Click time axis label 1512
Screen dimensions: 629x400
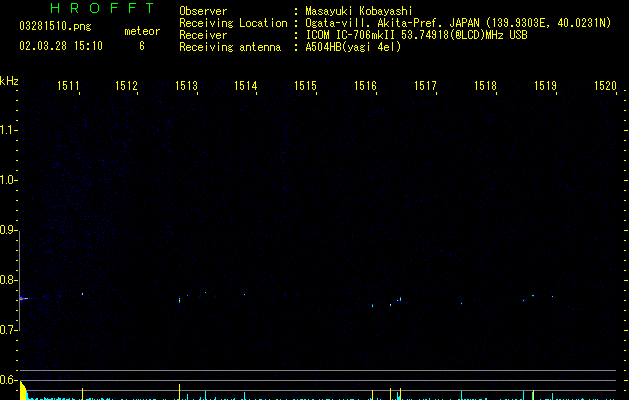[126, 85]
